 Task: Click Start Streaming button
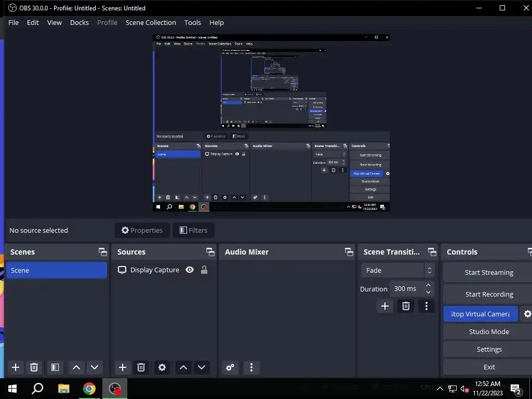coord(488,272)
